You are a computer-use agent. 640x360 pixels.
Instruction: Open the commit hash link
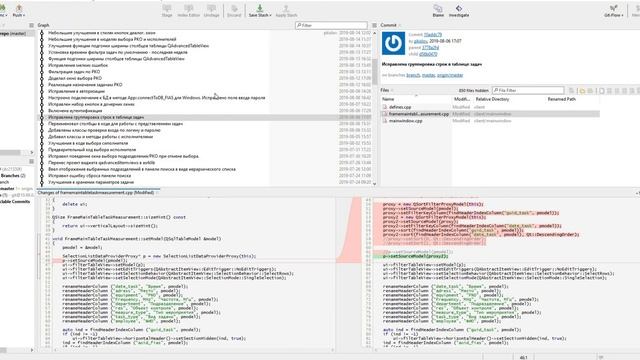point(433,35)
